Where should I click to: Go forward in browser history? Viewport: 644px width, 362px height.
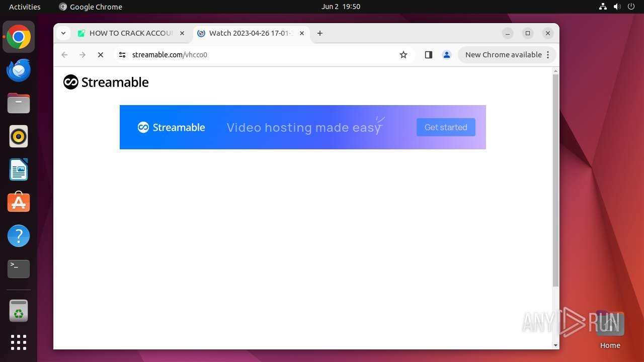pos(83,55)
